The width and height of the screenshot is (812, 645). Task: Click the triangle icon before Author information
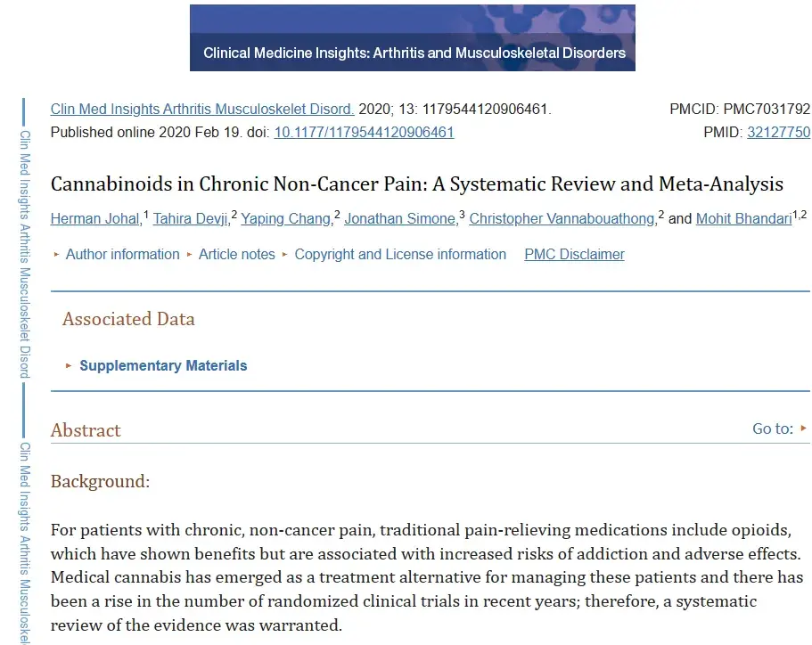(x=56, y=254)
